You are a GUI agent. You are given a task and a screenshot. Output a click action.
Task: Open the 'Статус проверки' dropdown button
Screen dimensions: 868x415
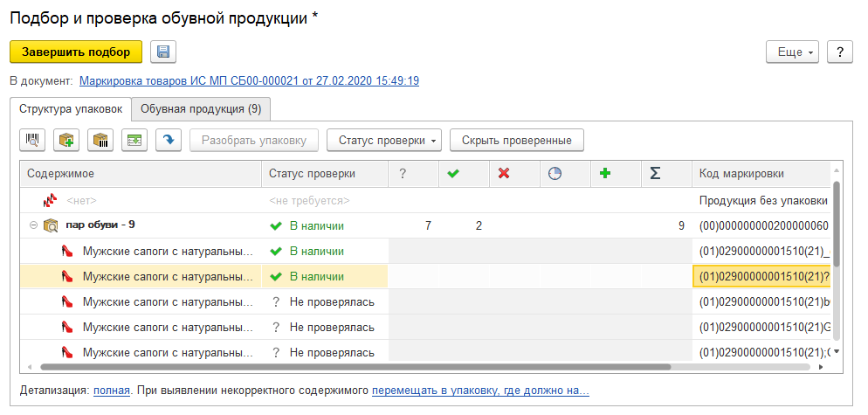click(384, 140)
